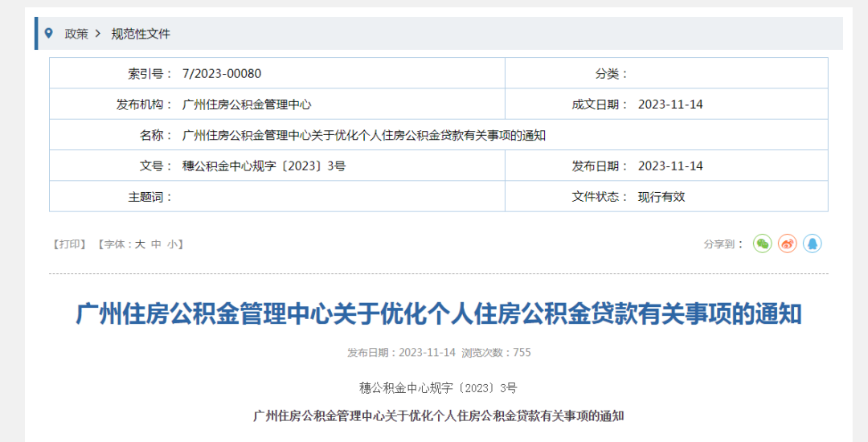Click file status 现行有效
Viewport: 868px width, 442px height.
pyautogui.click(x=661, y=197)
